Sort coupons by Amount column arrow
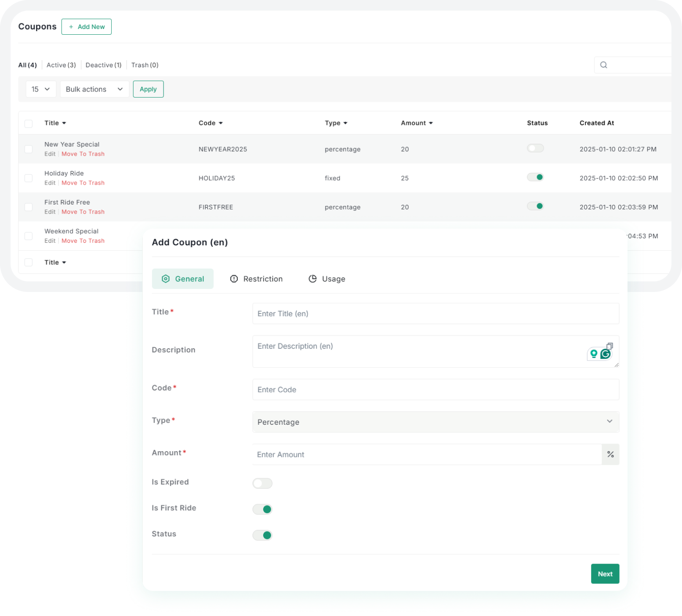682x616 pixels. (431, 123)
